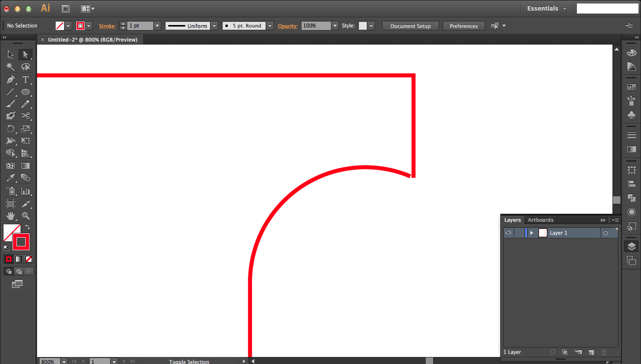Select the Scale tool
This screenshot has width=641, height=364.
click(26, 129)
